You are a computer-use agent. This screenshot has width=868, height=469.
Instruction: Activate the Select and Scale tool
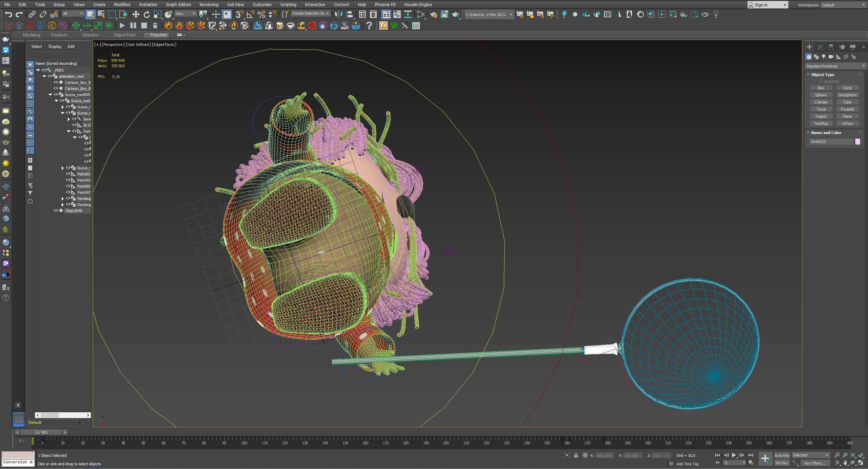point(157,14)
